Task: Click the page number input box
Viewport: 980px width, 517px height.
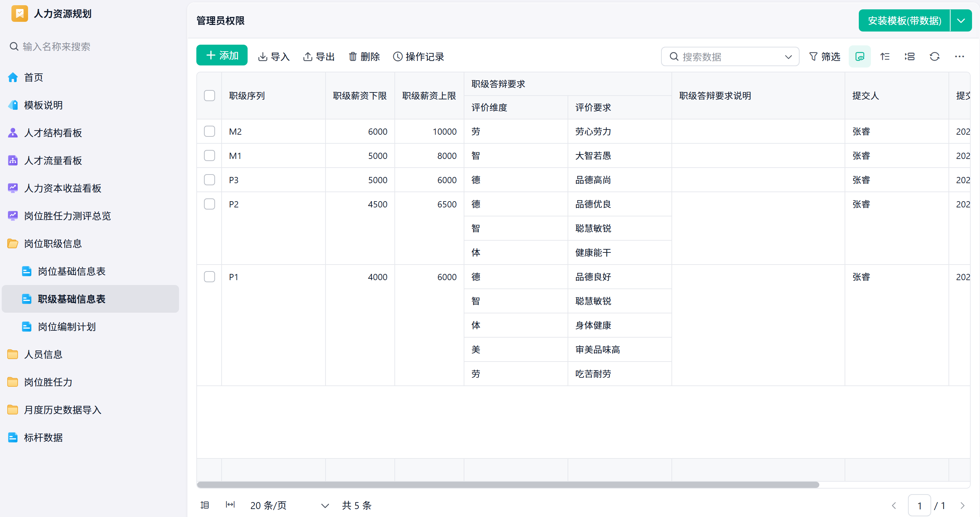Action: pyautogui.click(x=919, y=506)
